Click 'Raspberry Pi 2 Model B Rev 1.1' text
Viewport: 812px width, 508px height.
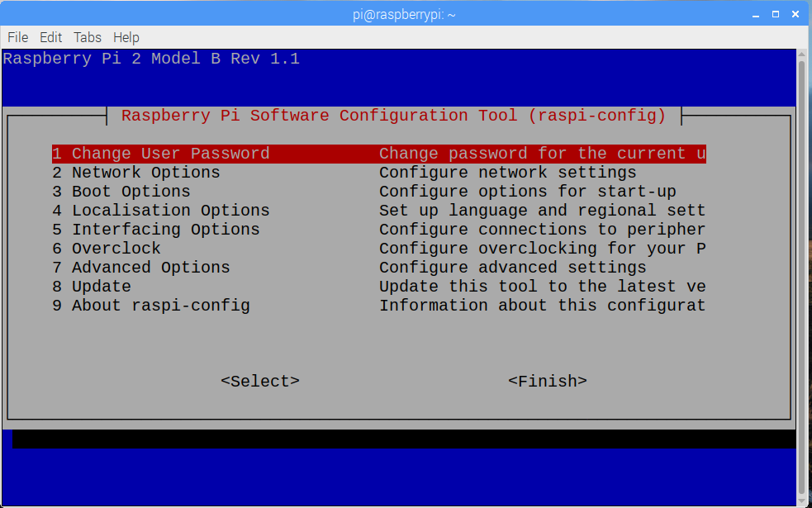coord(151,59)
